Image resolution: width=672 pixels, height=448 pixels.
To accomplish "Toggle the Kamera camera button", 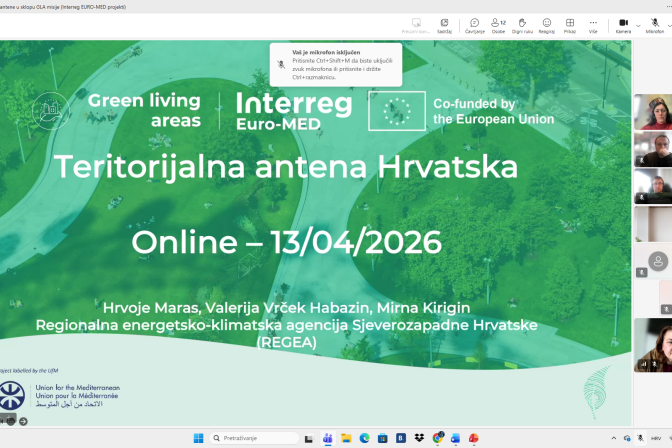I will [x=623, y=26].
